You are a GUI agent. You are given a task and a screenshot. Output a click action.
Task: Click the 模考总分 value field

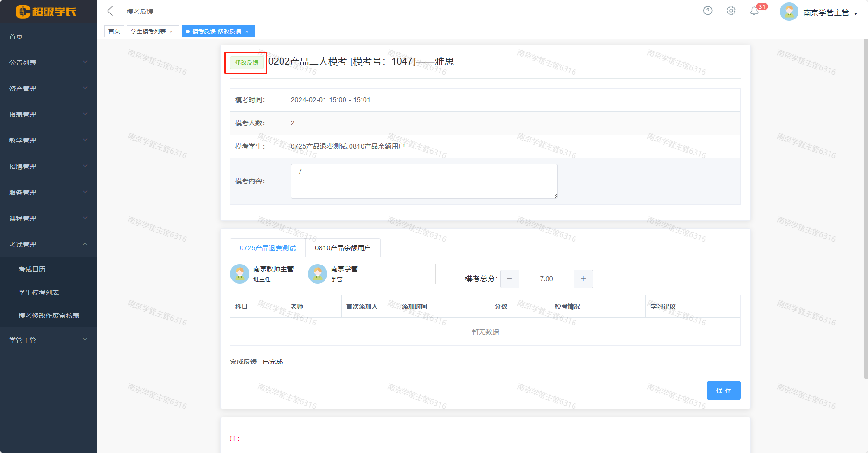546,279
